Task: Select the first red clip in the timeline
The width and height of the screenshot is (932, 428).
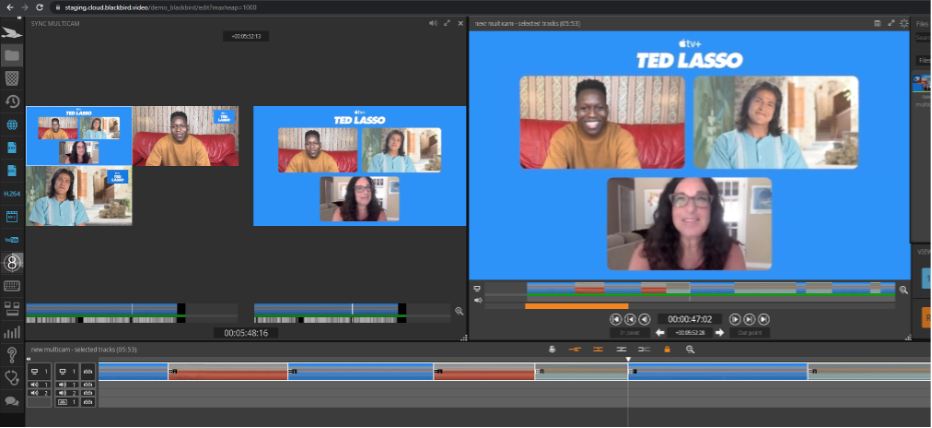Action: point(228,372)
